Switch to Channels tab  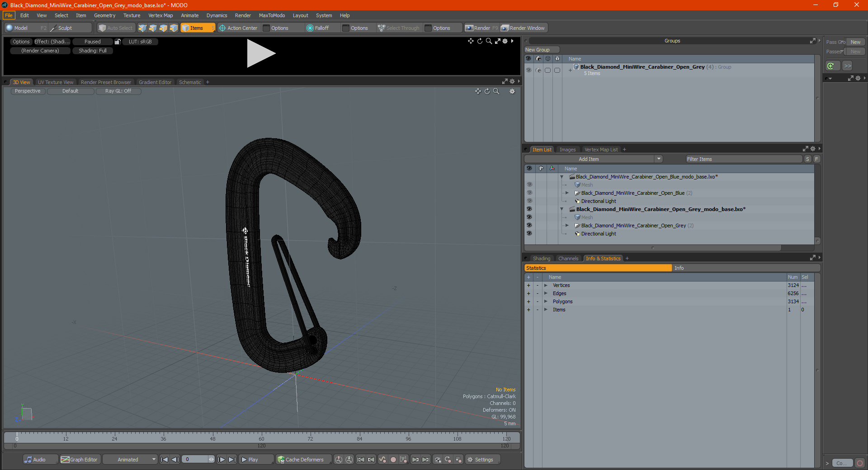point(568,258)
